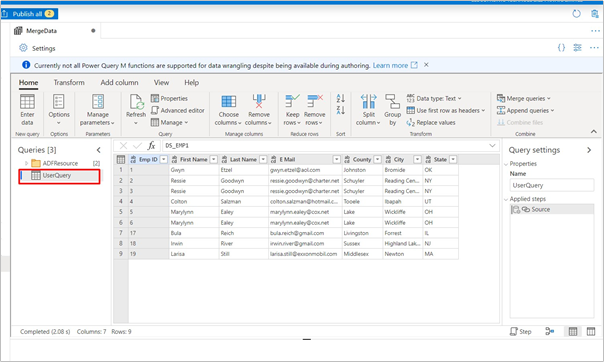
Task: Open County column filter dropdown
Action: 378,159
